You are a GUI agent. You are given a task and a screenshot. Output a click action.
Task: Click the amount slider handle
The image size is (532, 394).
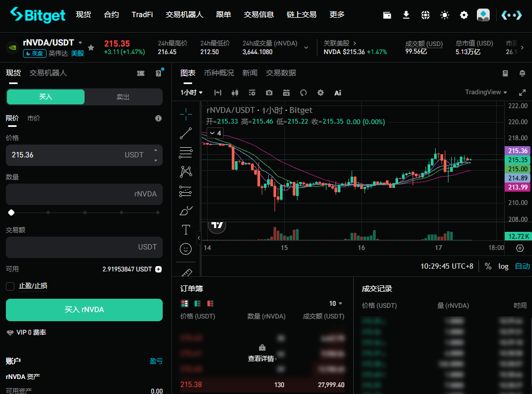pyautogui.click(x=11, y=213)
